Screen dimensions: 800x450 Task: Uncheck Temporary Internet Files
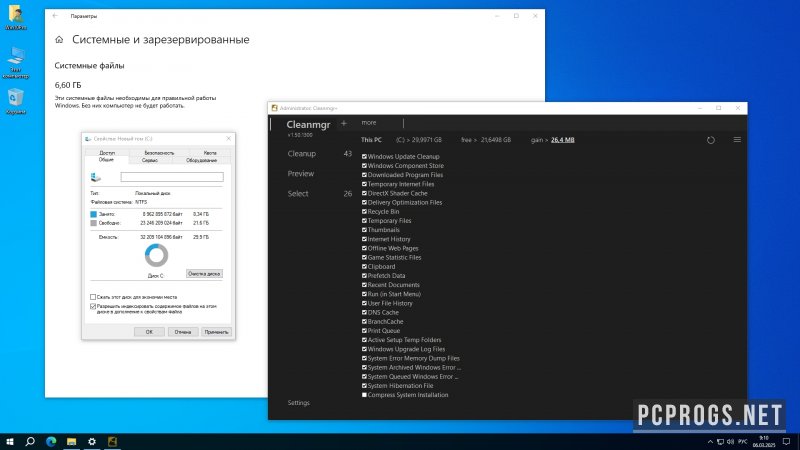(x=364, y=184)
